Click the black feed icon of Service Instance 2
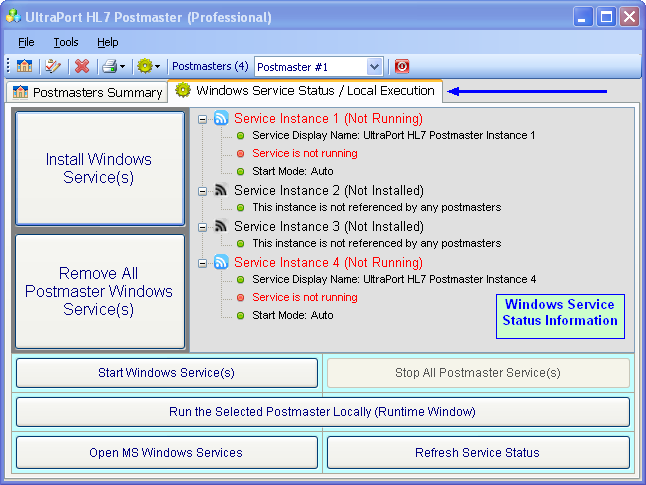646x485 pixels. coord(221,191)
